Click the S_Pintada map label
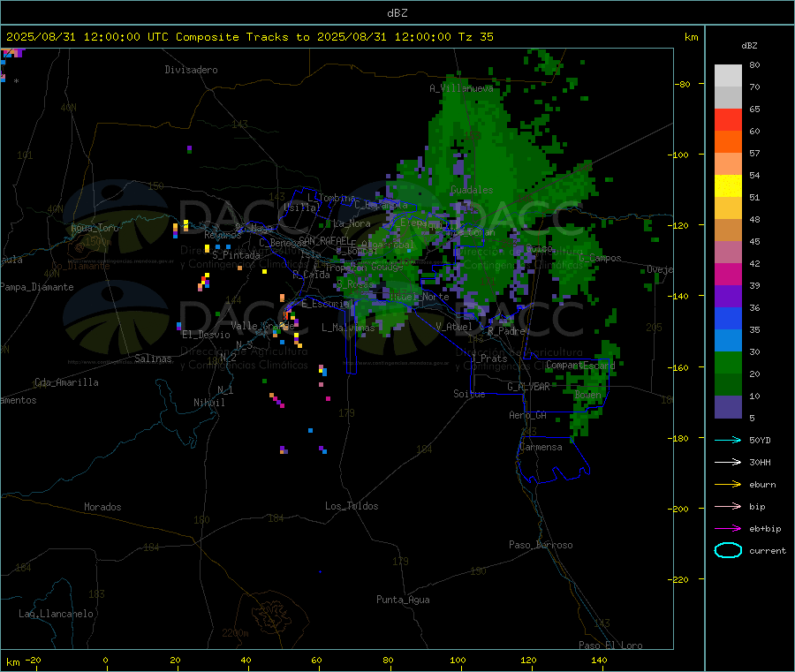The width and height of the screenshot is (795, 672). [236, 255]
